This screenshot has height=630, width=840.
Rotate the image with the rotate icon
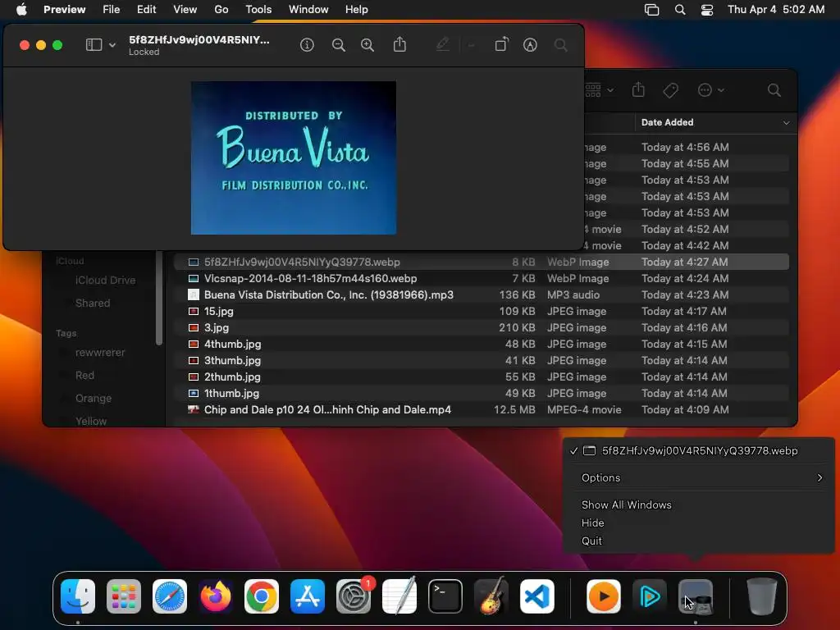[501, 44]
